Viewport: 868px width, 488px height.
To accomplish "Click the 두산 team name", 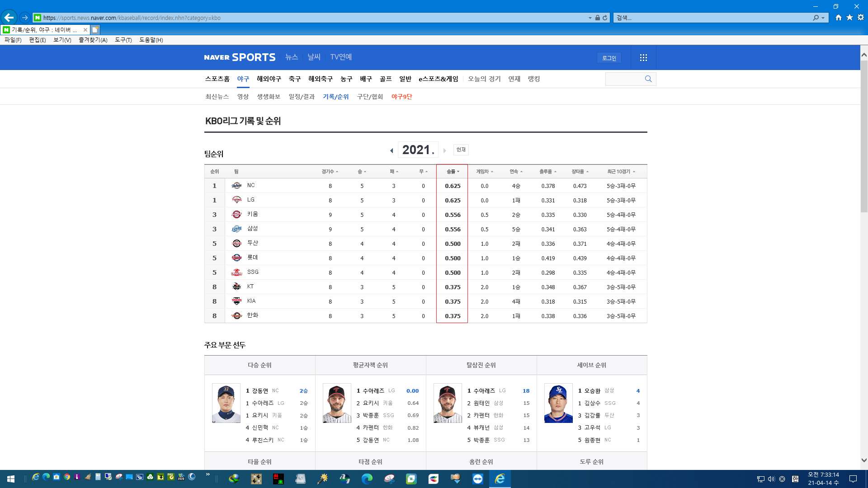I will coord(252,243).
